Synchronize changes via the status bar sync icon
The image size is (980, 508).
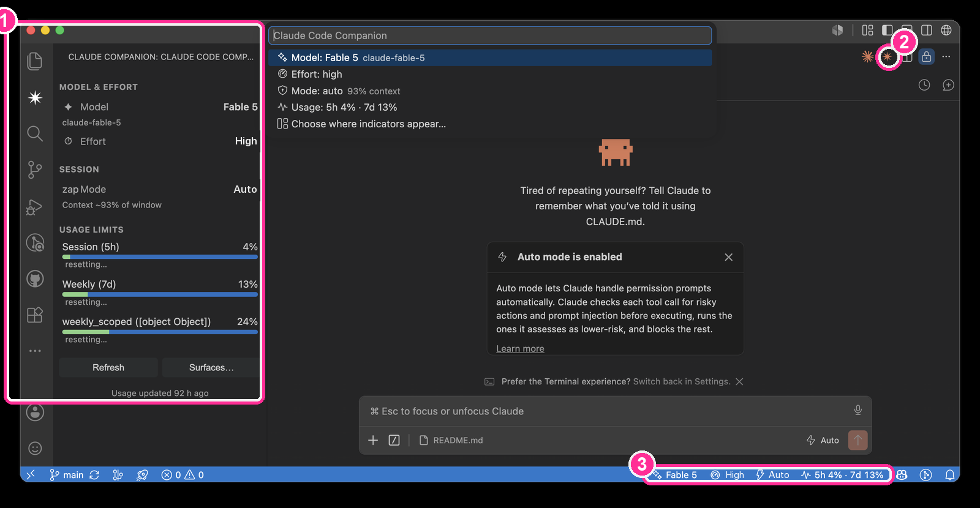pos(94,474)
